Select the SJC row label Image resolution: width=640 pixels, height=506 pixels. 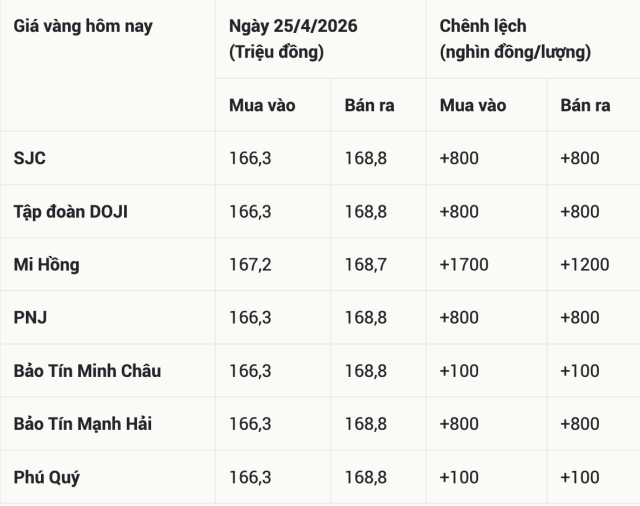click(x=30, y=158)
